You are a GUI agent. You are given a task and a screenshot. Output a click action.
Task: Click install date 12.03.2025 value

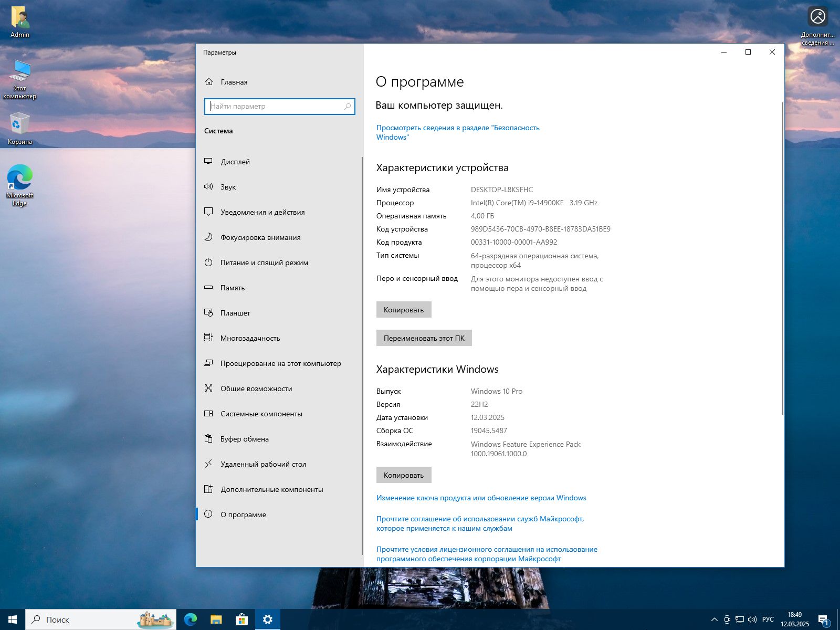pos(488,417)
